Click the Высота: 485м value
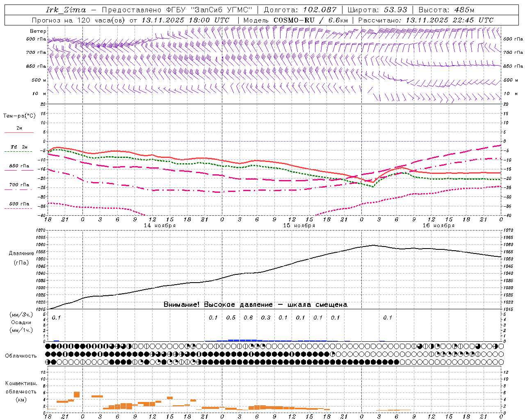525x420 pixels. point(447,10)
